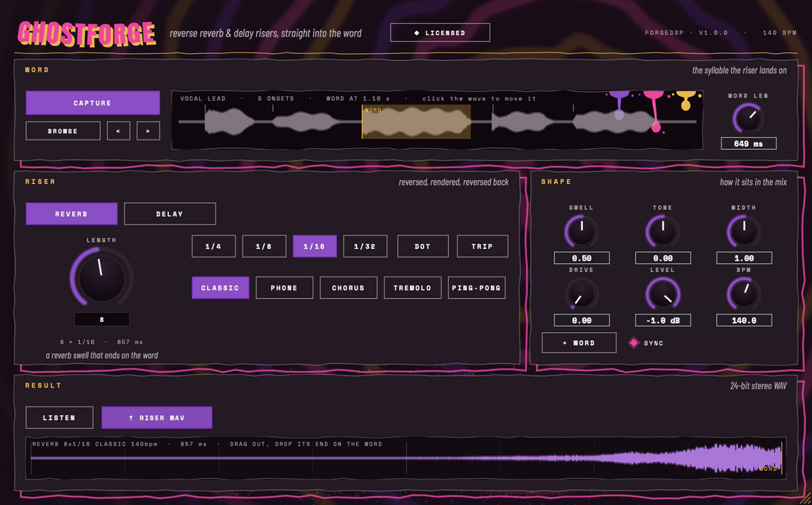Click the 'WORD AT 1.10 s' text
This screenshot has height=505, width=812.
(x=358, y=98)
